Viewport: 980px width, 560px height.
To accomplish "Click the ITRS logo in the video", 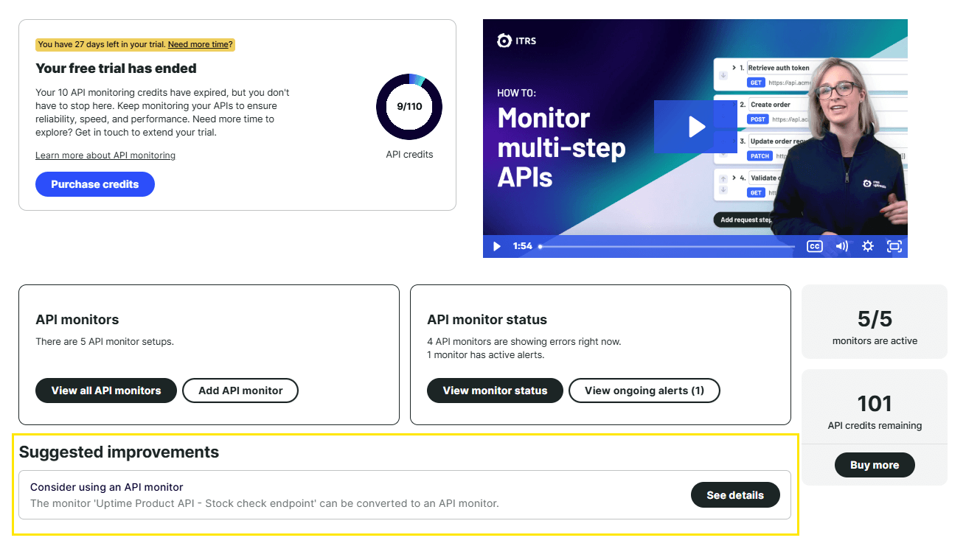I will pyautogui.click(x=517, y=41).
